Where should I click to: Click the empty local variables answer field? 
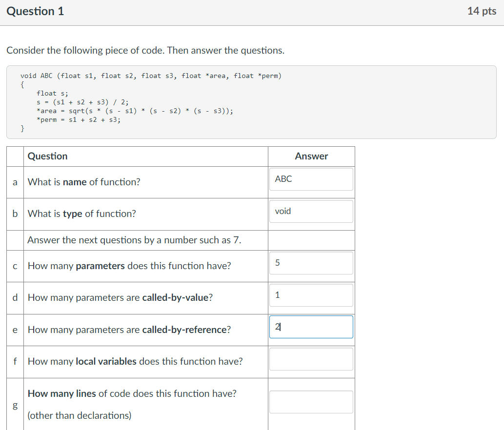(x=311, y=359)
